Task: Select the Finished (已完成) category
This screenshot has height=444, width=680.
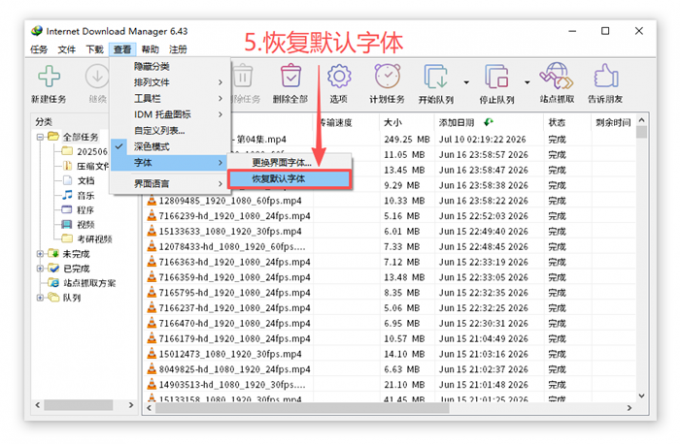Action: 76,268
